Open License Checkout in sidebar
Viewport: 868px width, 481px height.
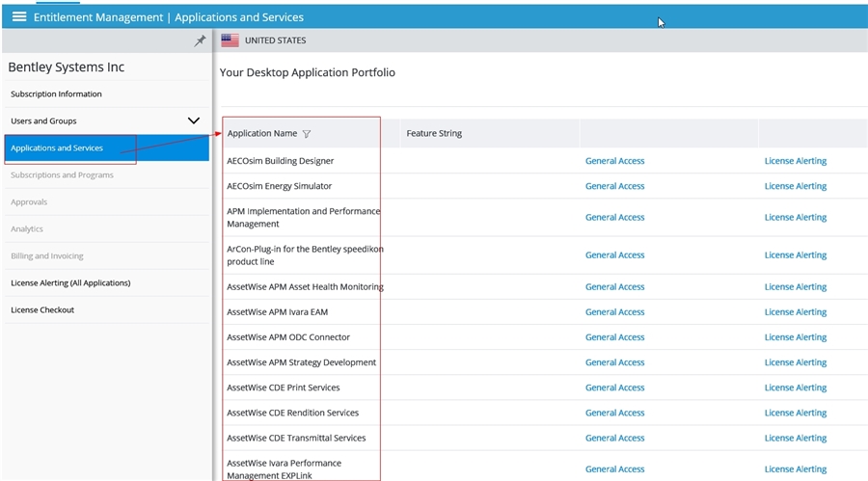42,310
